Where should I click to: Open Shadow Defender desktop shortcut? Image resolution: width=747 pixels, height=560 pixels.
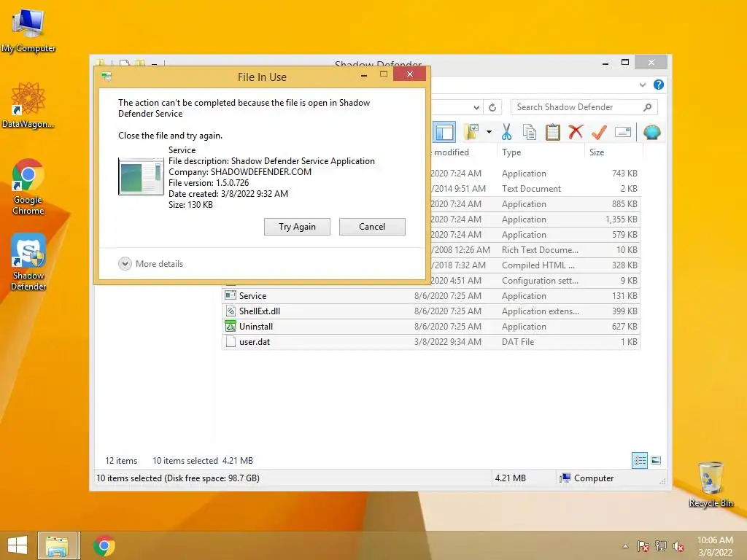point(28,262)
